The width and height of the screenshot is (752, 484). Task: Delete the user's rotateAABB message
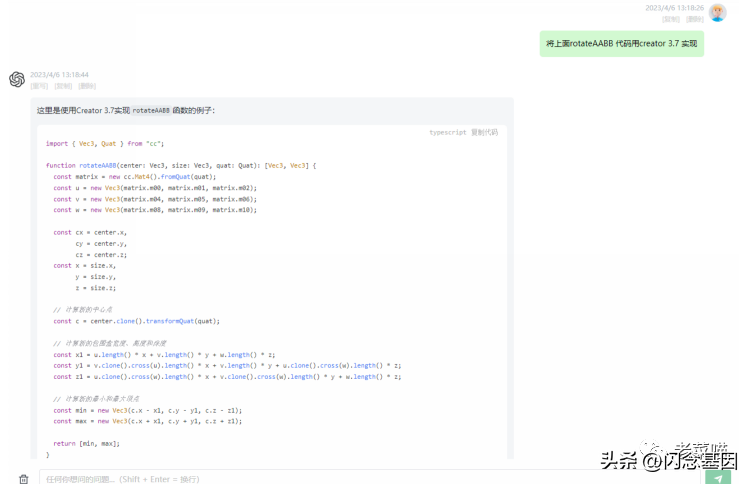[x=694, y=19]
